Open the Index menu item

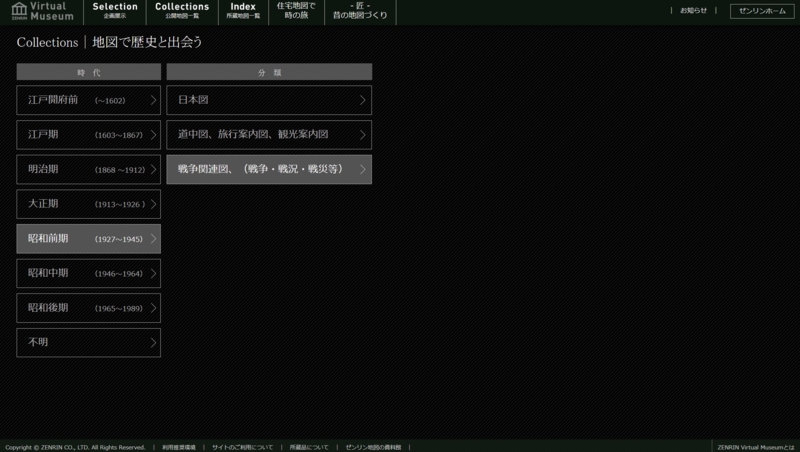(243, 10)
